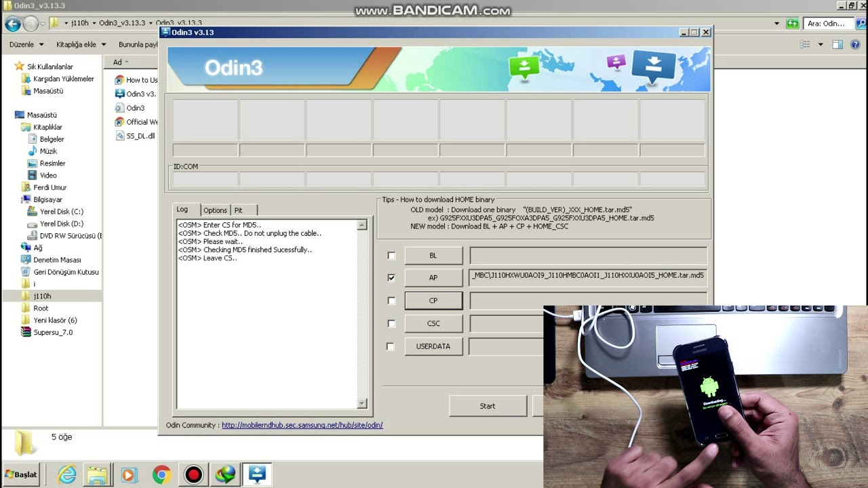Image resolution: width=868 pixels, height=488 pixels.
Task: Refresh the Explorer folder view
Action: click(793, 24)
